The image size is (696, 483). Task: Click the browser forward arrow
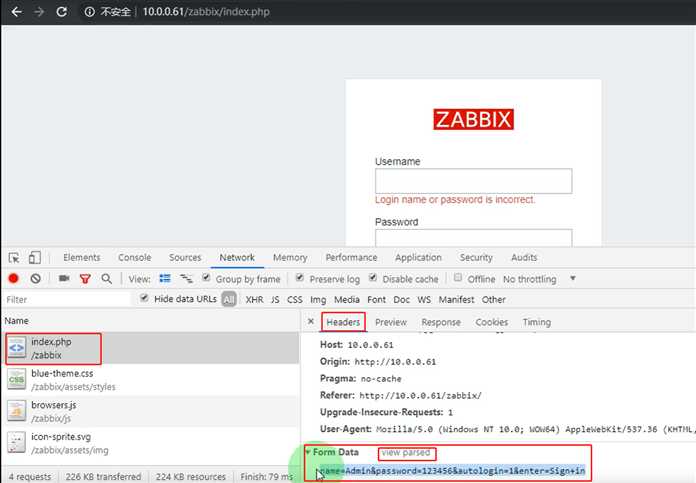click(x=39, y=12)
